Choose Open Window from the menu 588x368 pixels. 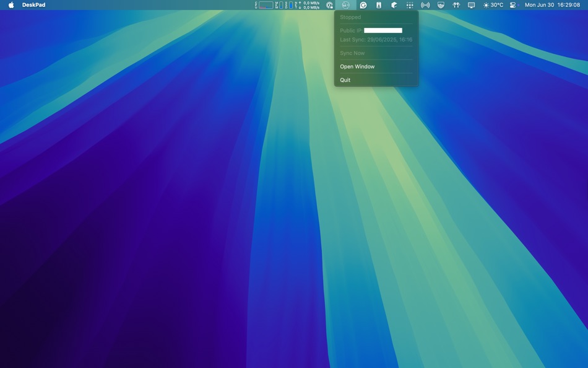376,66
